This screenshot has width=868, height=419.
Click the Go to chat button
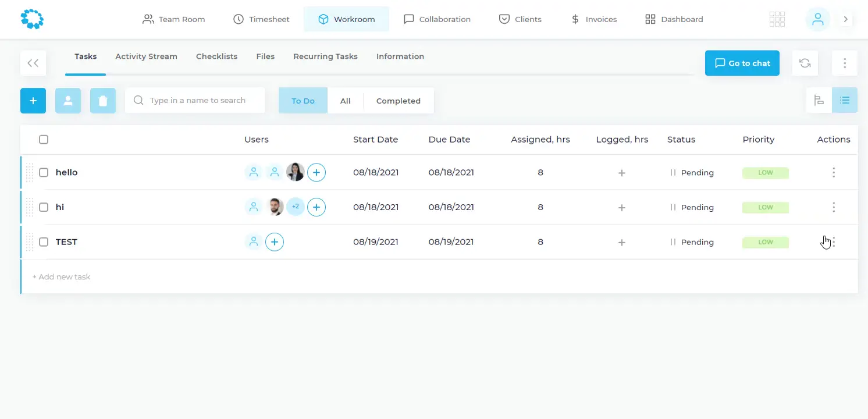(742, 63)
